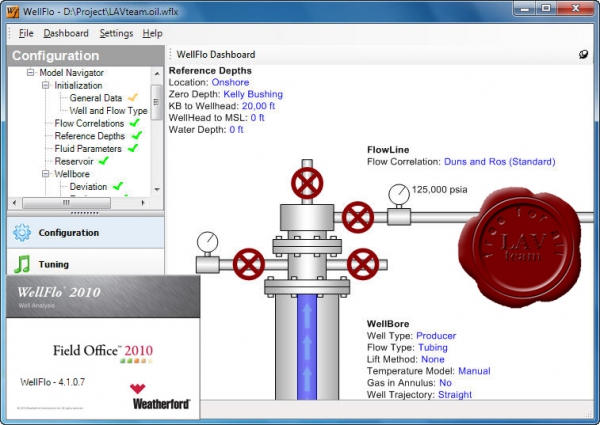Screen dimensions: 600x425
Task: Click the green check next to Reservoir
Action: pyautogui.click(x=103, y=161)
